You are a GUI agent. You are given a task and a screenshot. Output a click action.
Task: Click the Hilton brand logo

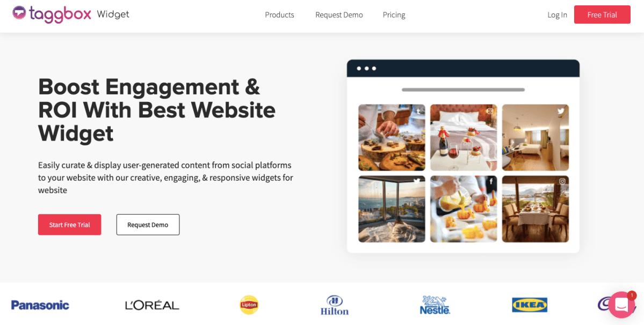tap(335, 305)
